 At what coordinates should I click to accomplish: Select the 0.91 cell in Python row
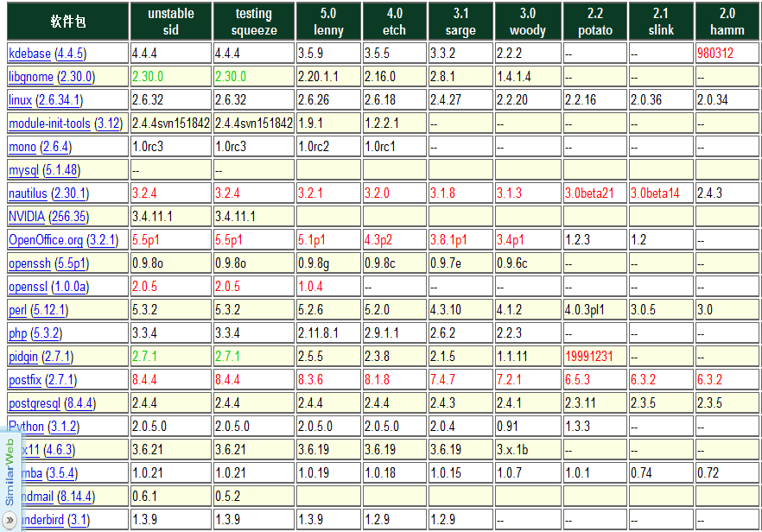[x=528, y=426]
